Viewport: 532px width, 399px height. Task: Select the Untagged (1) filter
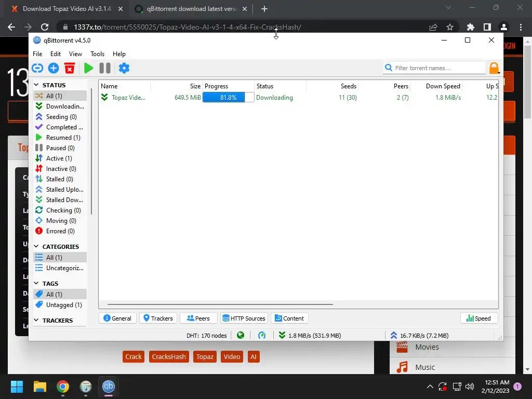click(x=60, y=304)
